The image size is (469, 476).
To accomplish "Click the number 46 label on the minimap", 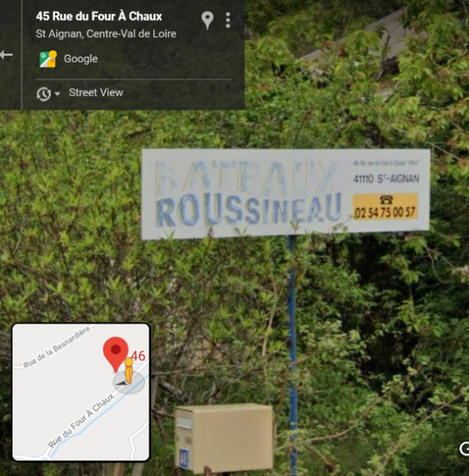I will 138,356.
